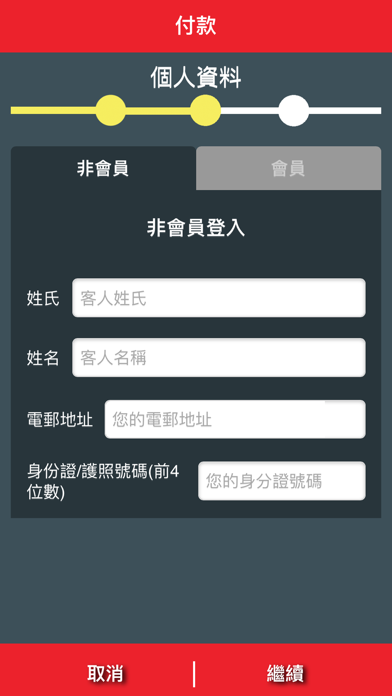392x696 pixels.
Task: Select the second yellow progress step circle
Action: point(206,111)
